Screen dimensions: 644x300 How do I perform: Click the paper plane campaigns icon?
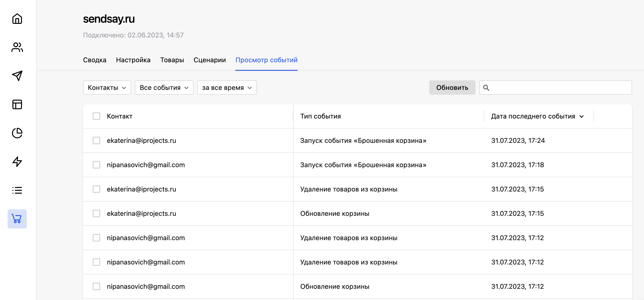pyautogui.click(x=17, y=76)
